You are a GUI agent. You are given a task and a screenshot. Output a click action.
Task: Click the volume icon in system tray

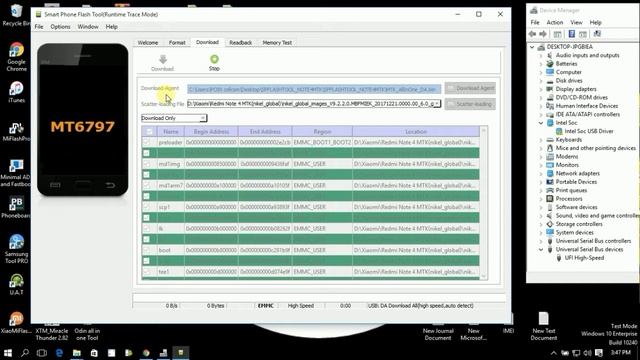click(x=587, y=353)
